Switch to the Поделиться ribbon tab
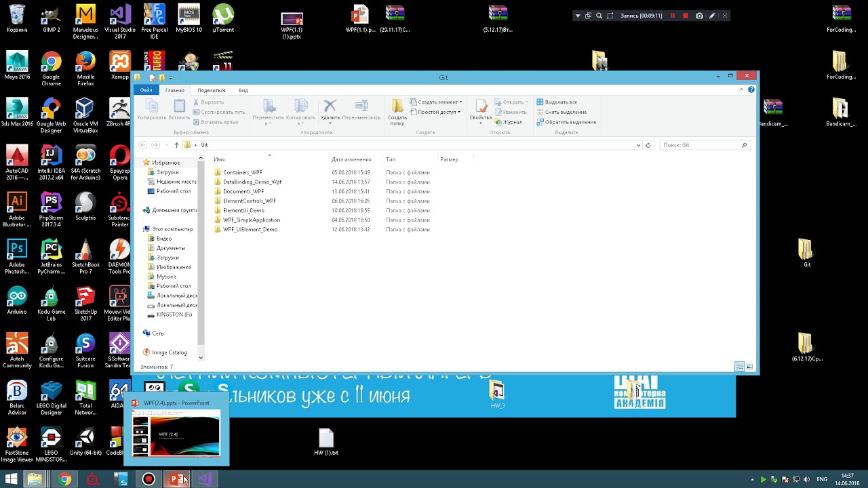The image size is (868, 488). [212, 90]
